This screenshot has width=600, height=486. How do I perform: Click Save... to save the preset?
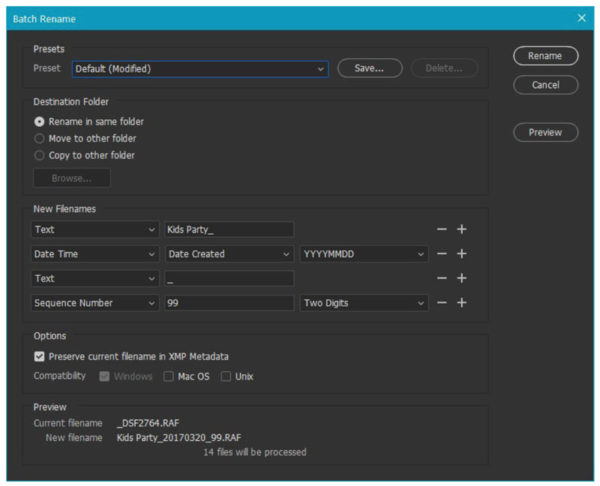coord(370,68)
